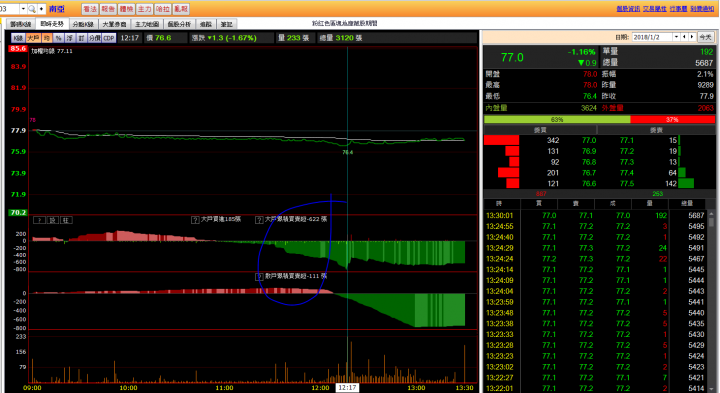Viewport: 720px width, 393px height.
Task: Click the 設 settings icon in the indicator panel
Action: point(53,220)
